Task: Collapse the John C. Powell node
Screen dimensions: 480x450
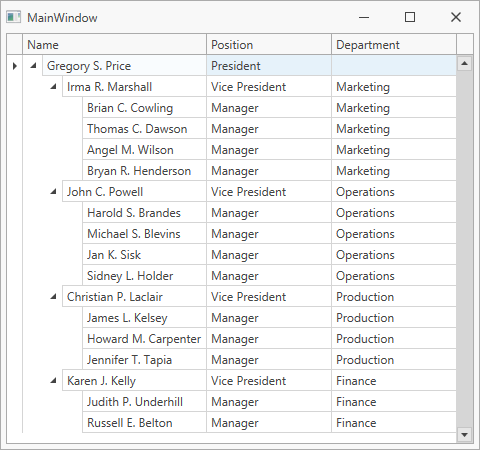Action: tap(53, 192)
